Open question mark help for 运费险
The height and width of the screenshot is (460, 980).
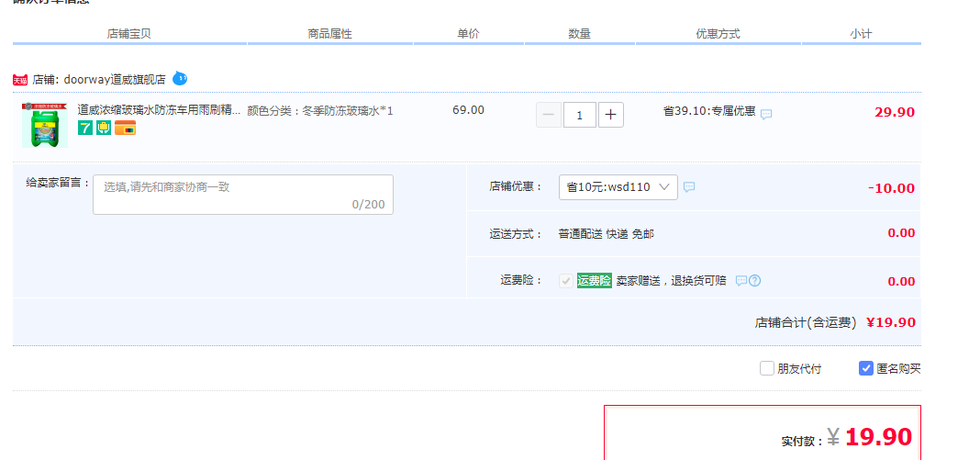[x=754, y=281]
